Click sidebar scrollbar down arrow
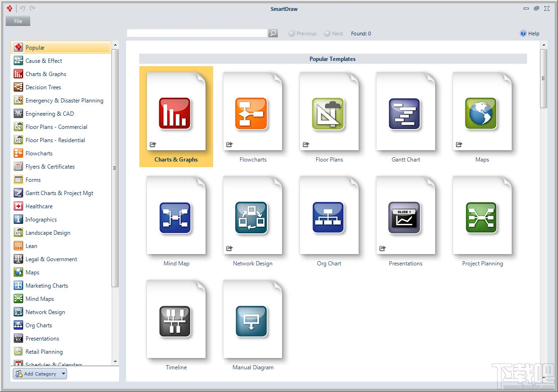558x392 pixels. [115, 361]
